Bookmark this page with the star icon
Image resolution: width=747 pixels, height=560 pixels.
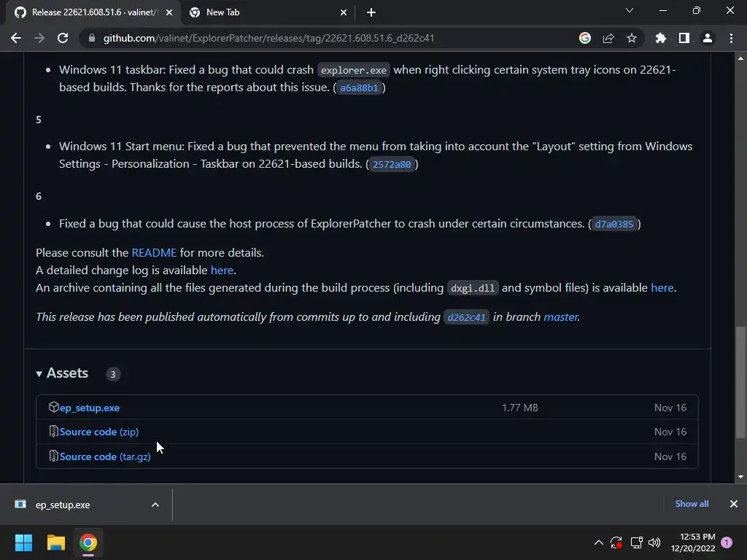point(632,38)
